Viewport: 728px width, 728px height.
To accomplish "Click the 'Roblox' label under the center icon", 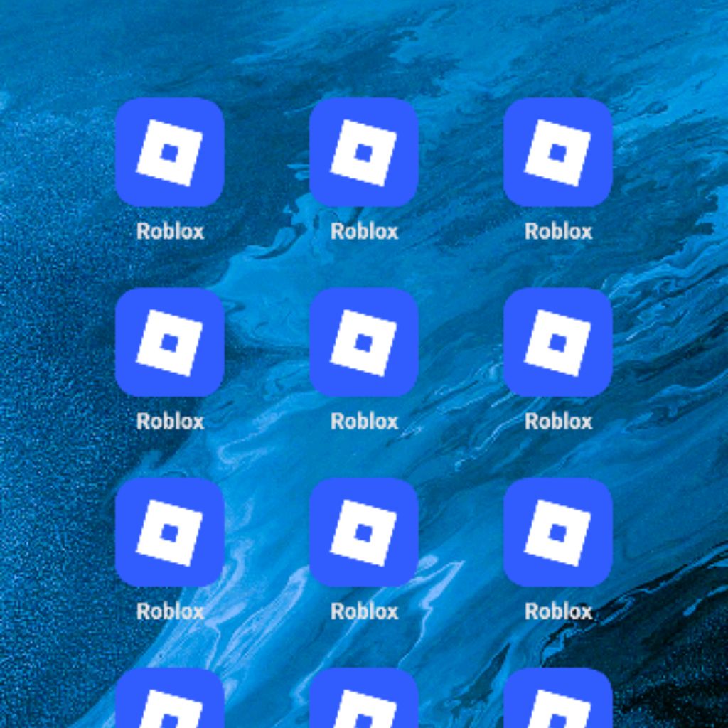I will [x=365, y=421].
